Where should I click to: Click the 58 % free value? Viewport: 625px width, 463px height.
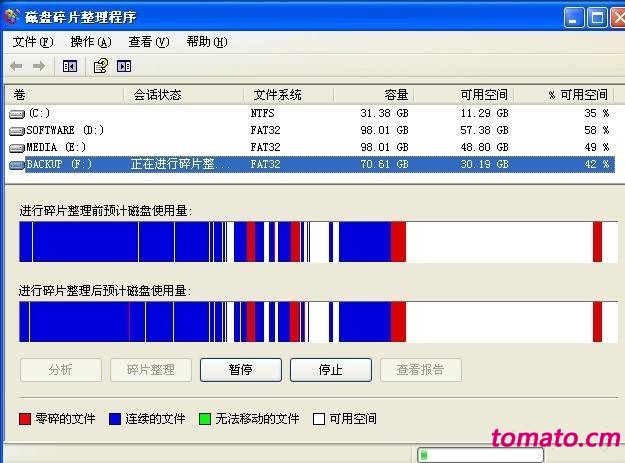pyautogui.click(x=597, y=130)
